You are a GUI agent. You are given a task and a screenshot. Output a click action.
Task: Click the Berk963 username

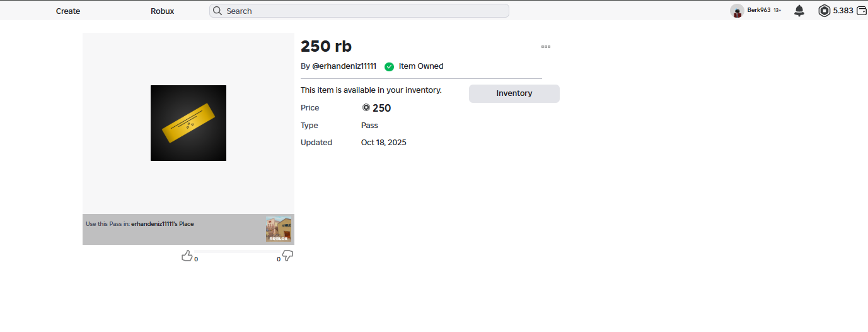759,10
